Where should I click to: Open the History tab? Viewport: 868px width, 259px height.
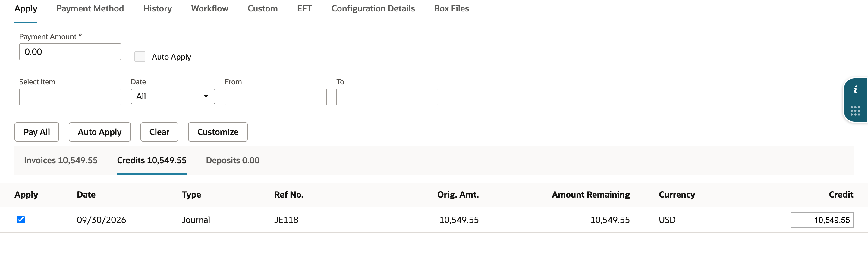point(157,8)
